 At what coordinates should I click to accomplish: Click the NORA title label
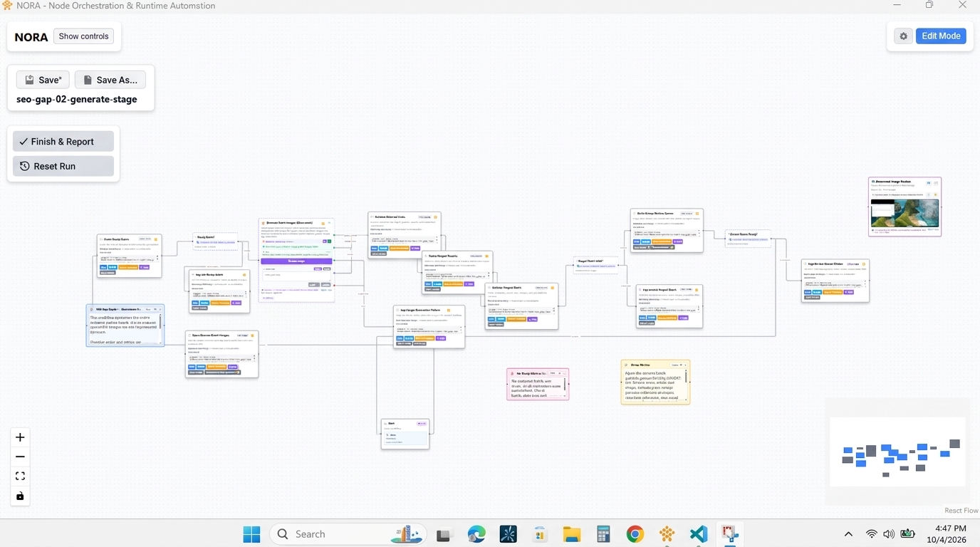[31, 37]
